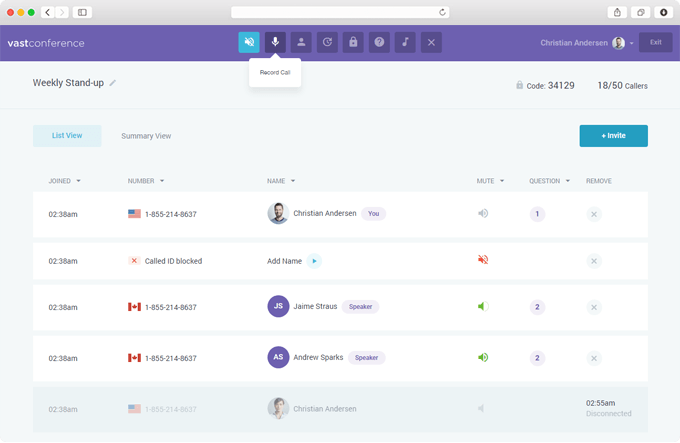Open Christian Andersen account dropdown in header
The image size is (680, 443).
pos(632,43)
